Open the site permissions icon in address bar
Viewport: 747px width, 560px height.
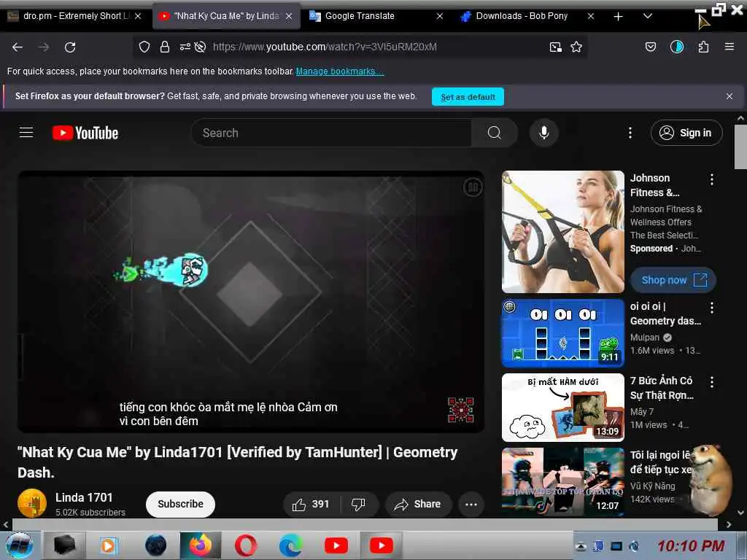coord(185,47)
